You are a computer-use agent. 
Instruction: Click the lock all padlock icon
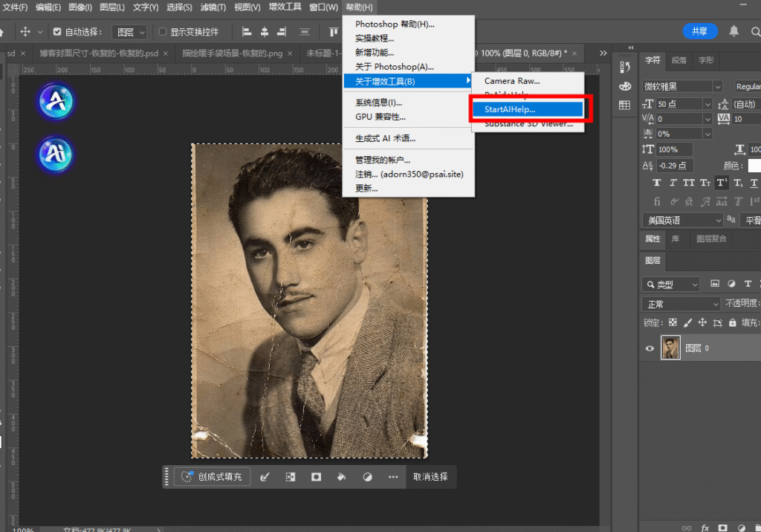[733, 323]
